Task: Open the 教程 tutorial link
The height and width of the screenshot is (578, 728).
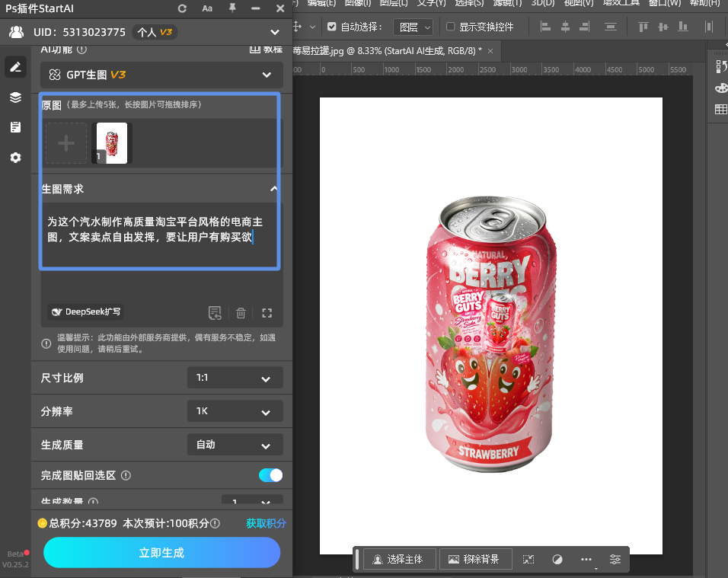Action: click(x=266, y=49)
